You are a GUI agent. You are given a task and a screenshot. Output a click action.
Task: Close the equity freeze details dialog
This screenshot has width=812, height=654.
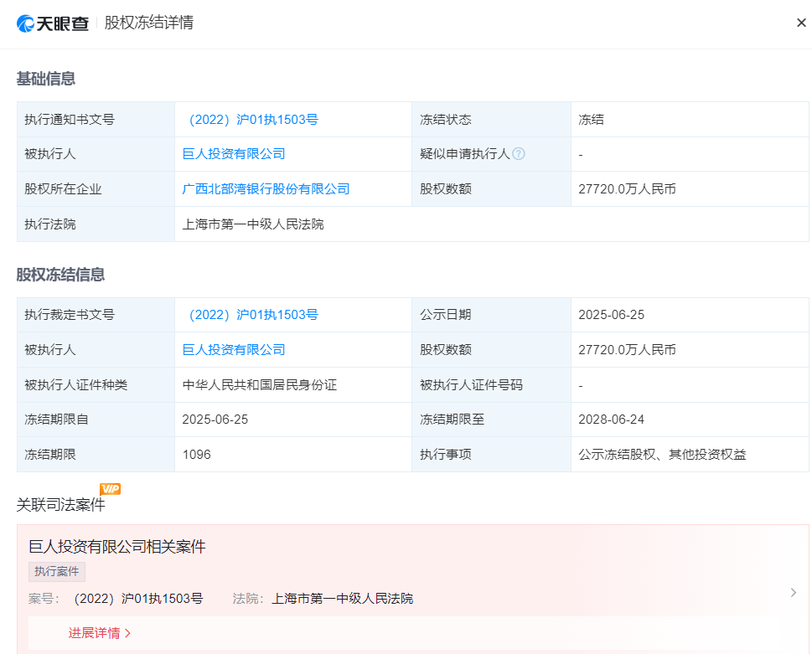click(801, 23)
